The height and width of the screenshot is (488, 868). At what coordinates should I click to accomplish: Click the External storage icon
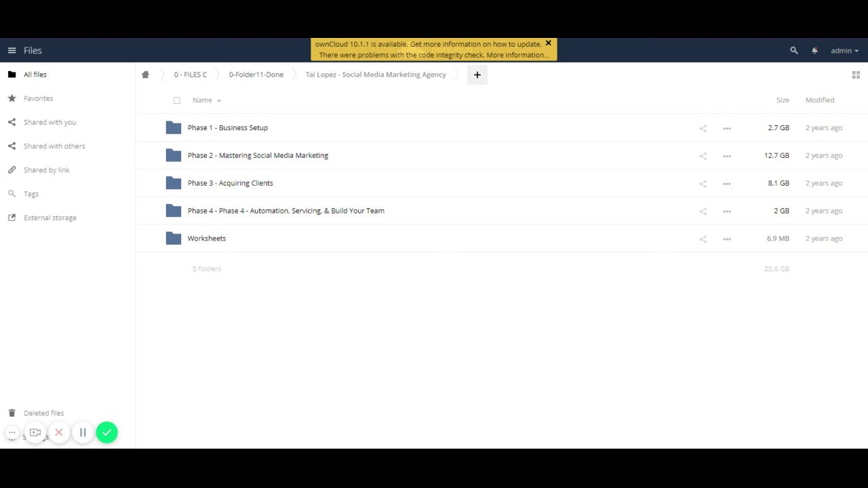pyautogui.click(x=12, y=218)
